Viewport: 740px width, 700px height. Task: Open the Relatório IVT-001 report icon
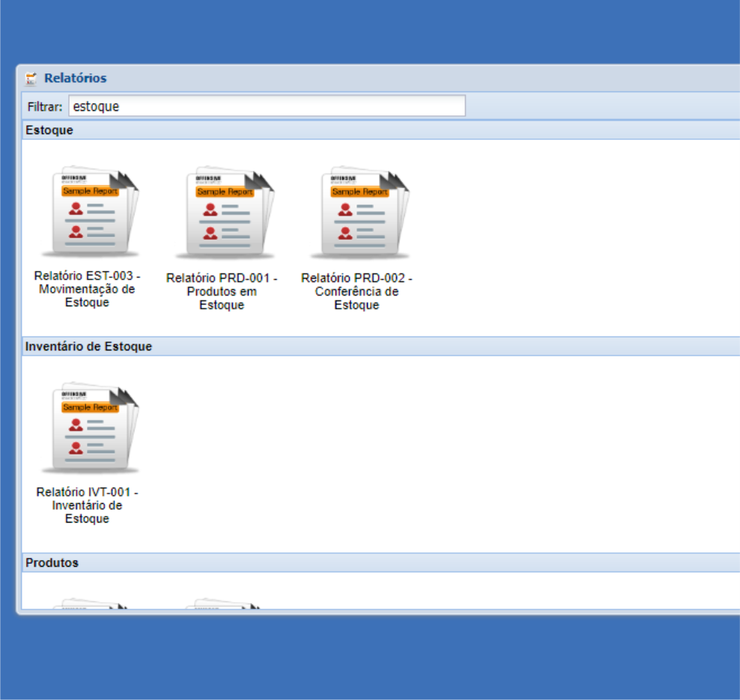[x=90, y=429]
